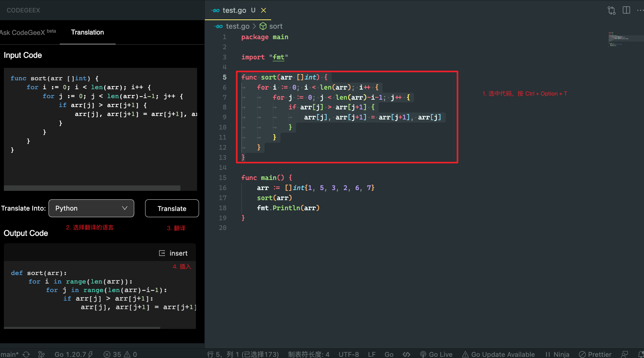Click Go Update Available notice
Viewport: 644px width, 358px height.
point(498,354)
